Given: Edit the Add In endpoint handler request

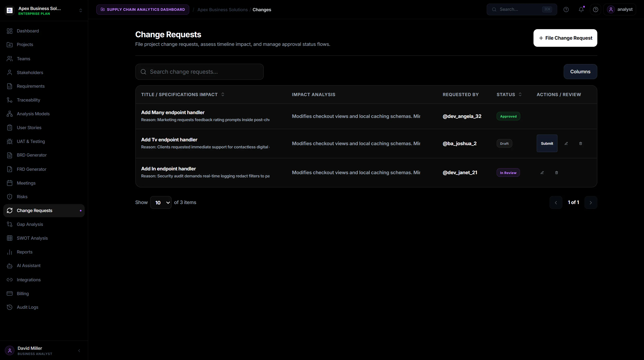Looking at the screenshot, I should [542, 173].
